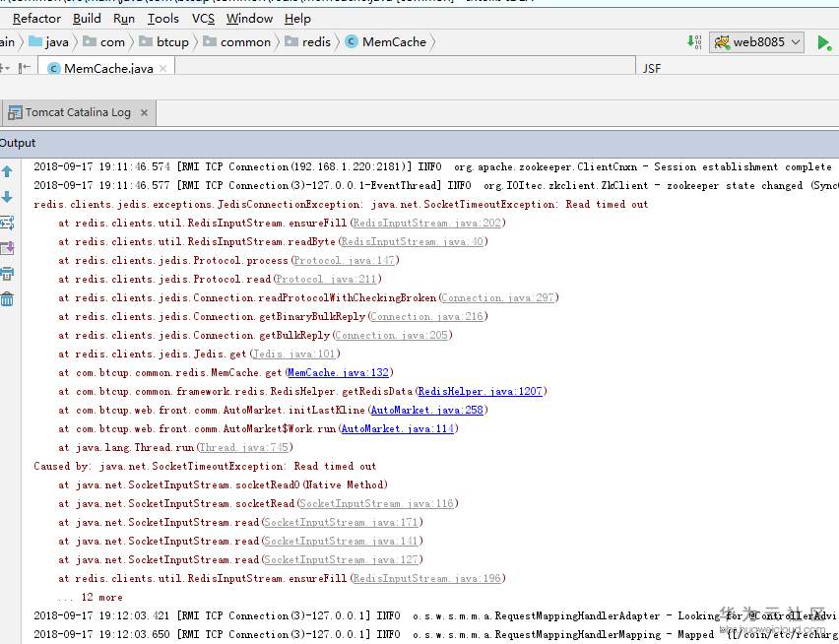Click the redis breadcrumb folder
Screen dimensions: 839x644
(307, 42)
